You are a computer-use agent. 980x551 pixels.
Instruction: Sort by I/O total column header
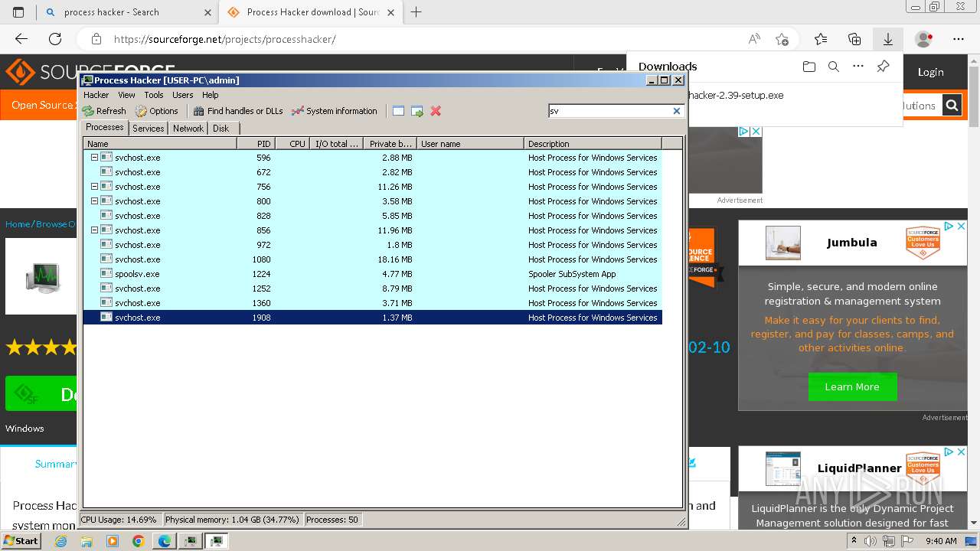(x=336, y=144)
